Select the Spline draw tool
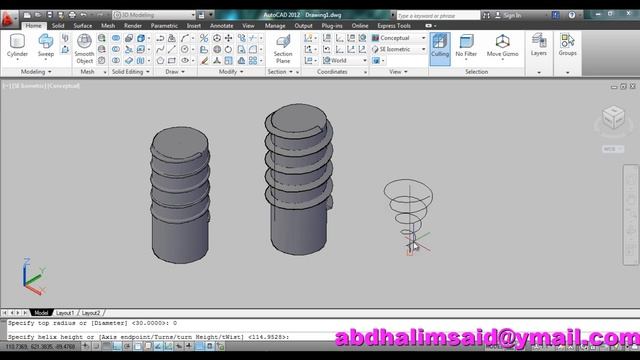Screen dimensions: 640x360 (160, 49)
